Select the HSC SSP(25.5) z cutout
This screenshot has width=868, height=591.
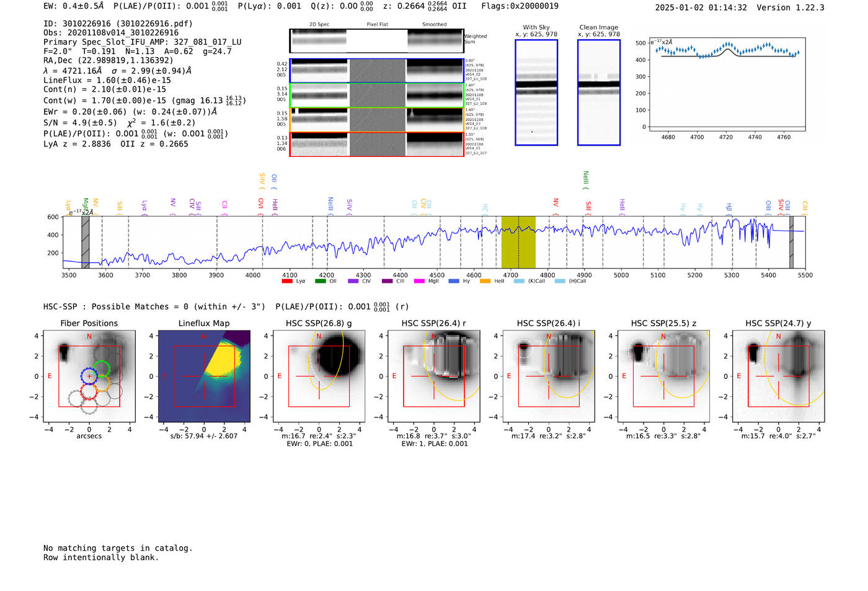(663, 376)
